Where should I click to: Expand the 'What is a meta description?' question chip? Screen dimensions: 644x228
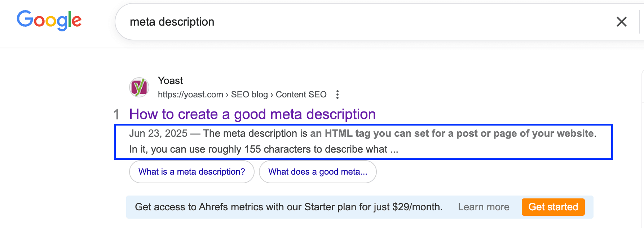tap(191, 172)
